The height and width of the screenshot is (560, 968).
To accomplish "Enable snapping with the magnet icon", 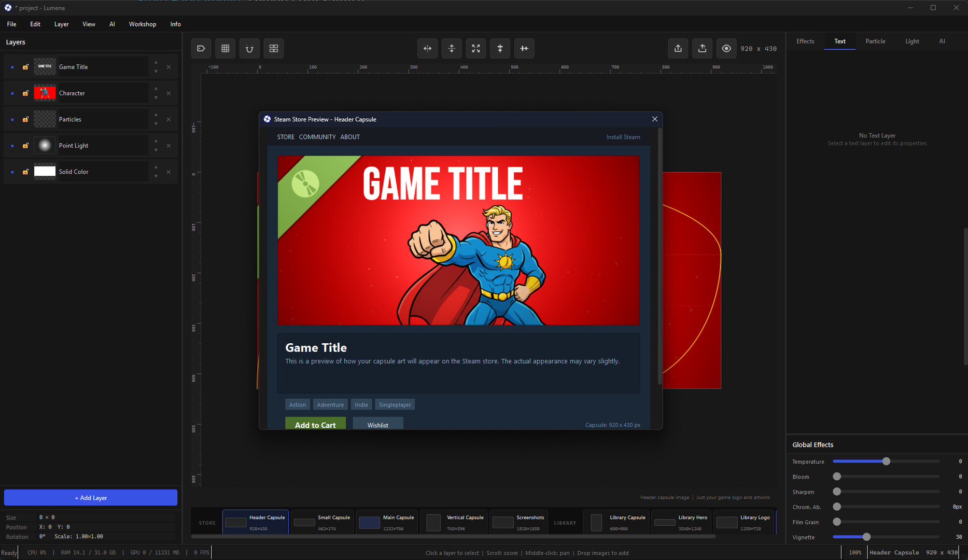I will [249, 48].
